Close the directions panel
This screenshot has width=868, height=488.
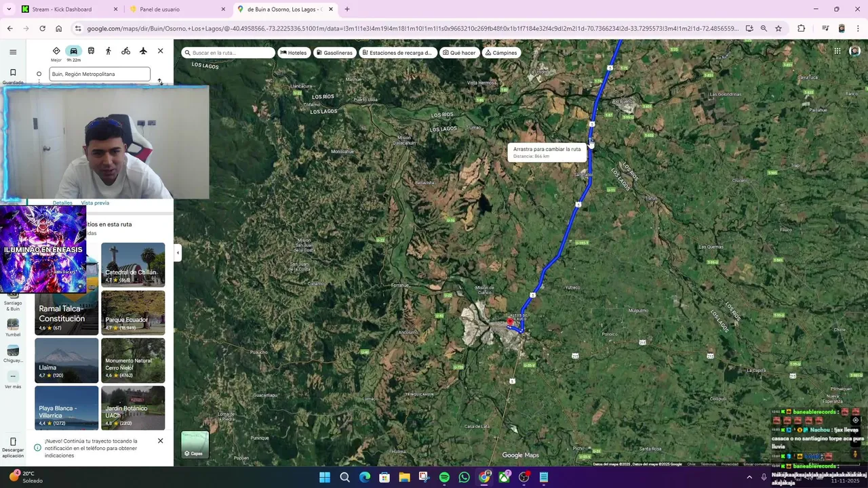pyautogui.click(x=160, y=51)
